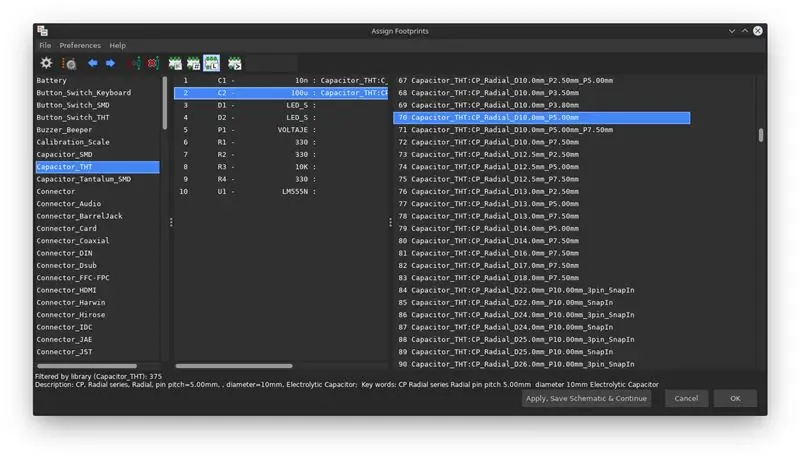The width and height of the screenshot is (800, 458).
Task: Click the title bar up-chevron button
Action: pyautogui.click(x=745, y=31)
